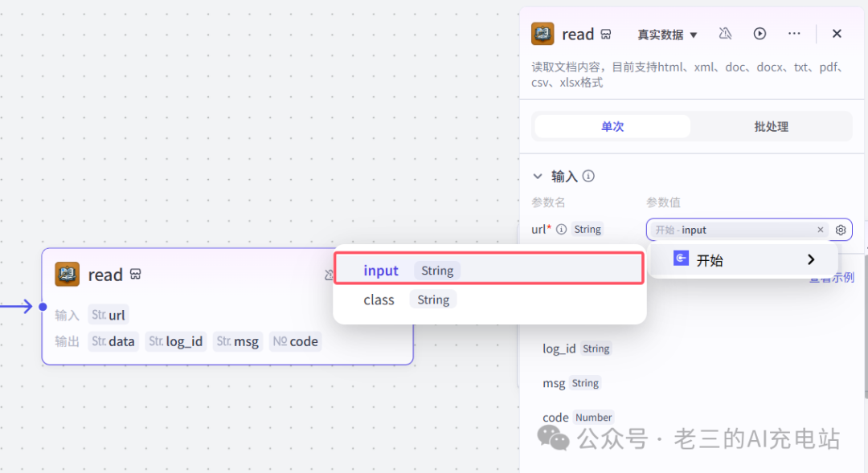Click the Str log_id output tag
Image resolution: width=868 pixels, height=473 pixels.
175,341
